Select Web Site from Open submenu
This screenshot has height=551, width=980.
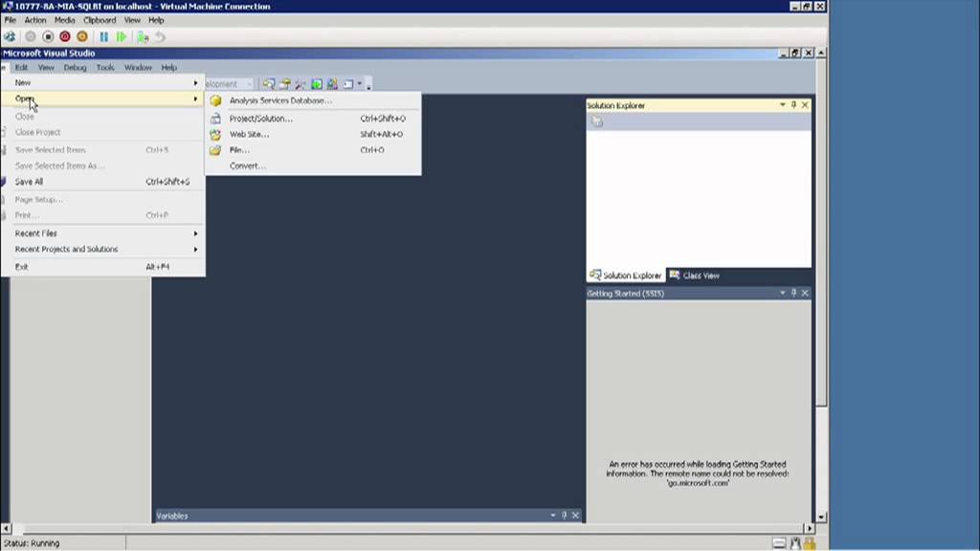pyautogui.click(x=313, y=134)
